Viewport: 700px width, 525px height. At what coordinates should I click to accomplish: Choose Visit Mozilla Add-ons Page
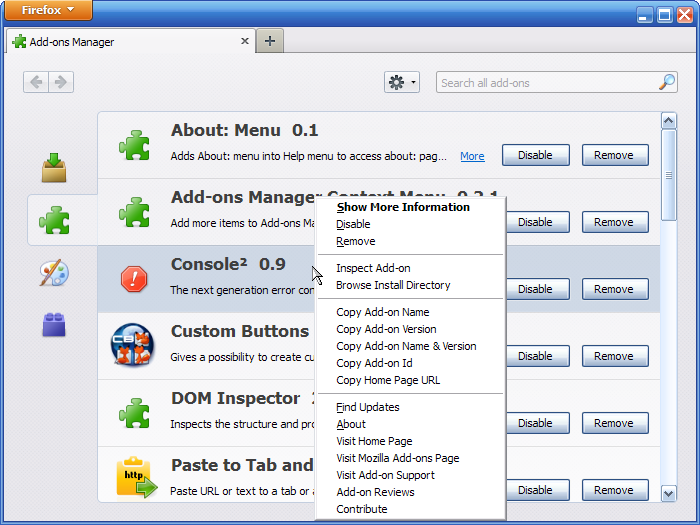coord(410,458)
